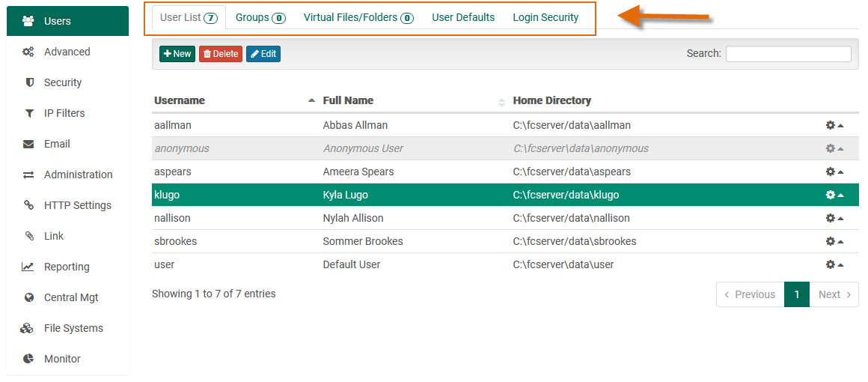Select the aallman username cell
The width and height of the screenshot is (868, 382).
pyautogui.click(x=173, y=125)
